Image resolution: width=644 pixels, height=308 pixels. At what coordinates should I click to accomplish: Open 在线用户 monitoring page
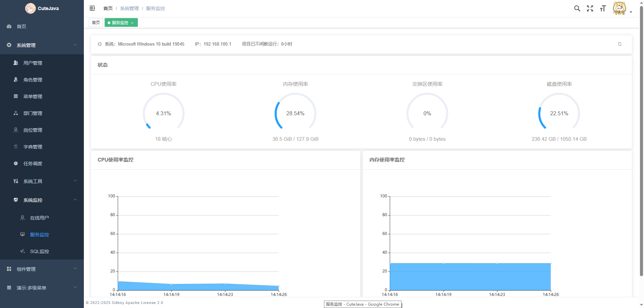point(40,218)
